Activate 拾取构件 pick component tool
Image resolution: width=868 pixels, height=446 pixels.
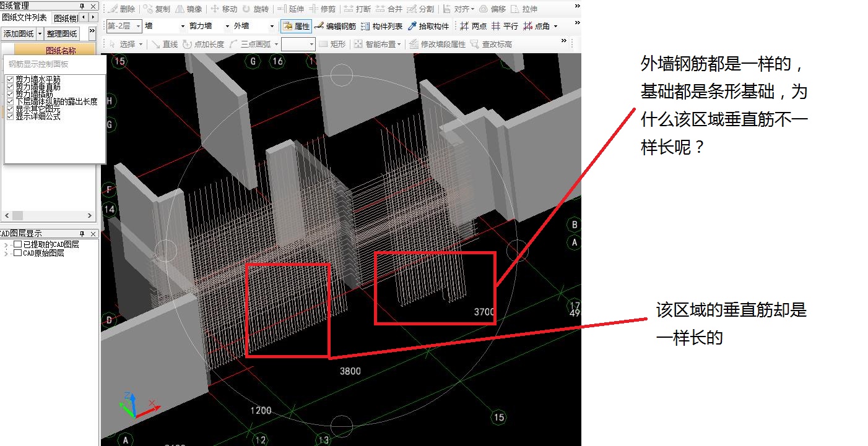pos(428,27)
